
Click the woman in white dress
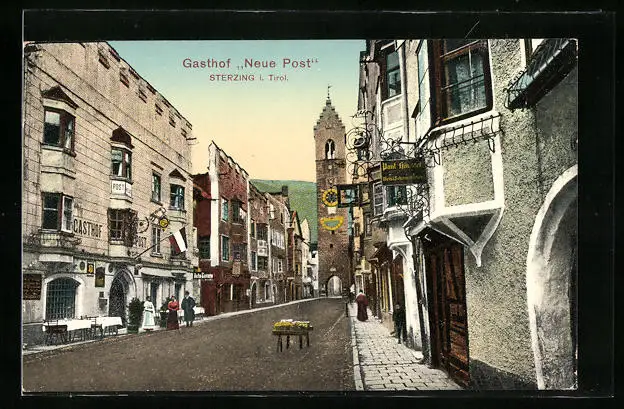point(148,314)
